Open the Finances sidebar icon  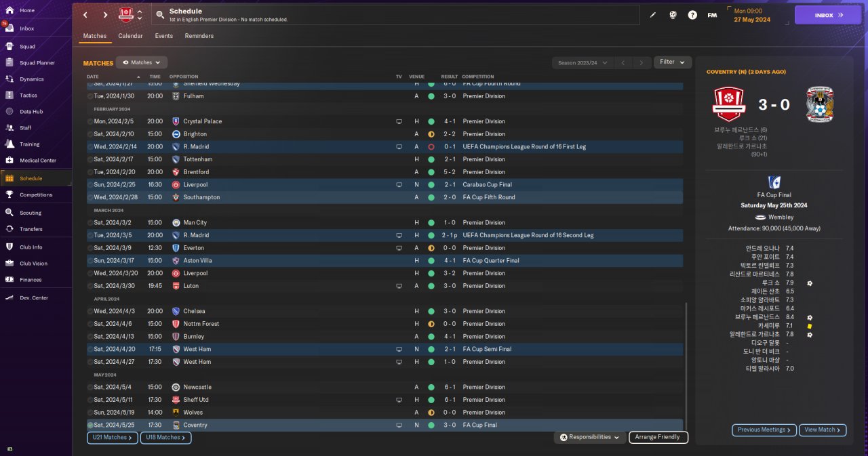click(x=9, y=279)
